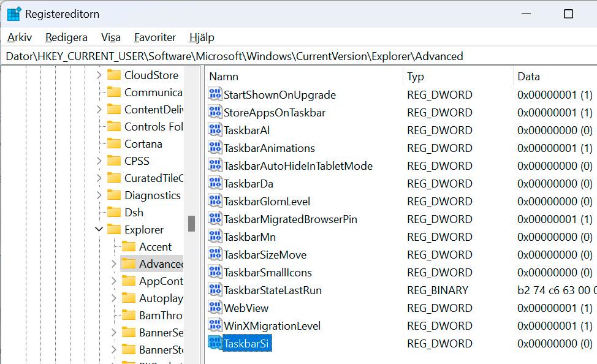Open the Hjälp menu
Screen dimensions: 597x364
point(202,37)
